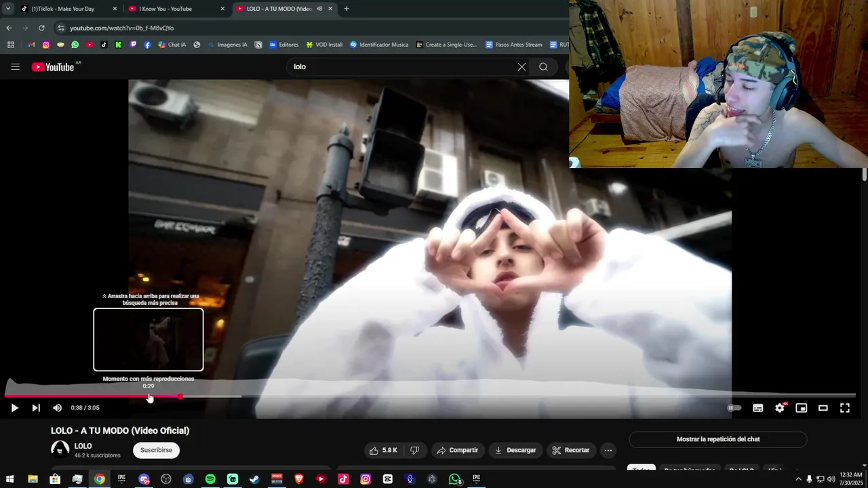The height and width of the screenshot is (488, 868).
Task: Go back in browser
Action: pyautogui.click(x=9, y=28)
